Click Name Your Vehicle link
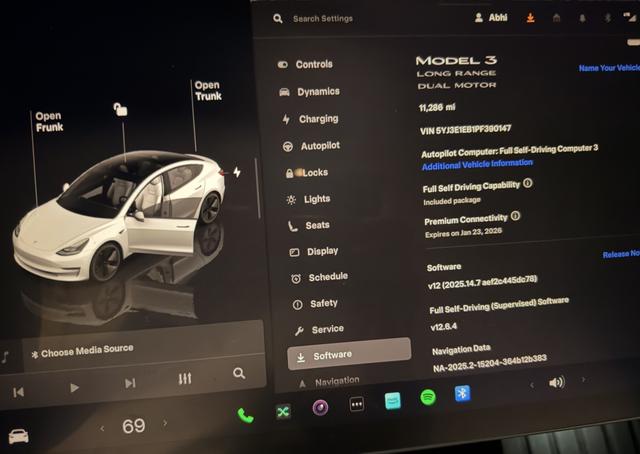 tap(609, 68)
